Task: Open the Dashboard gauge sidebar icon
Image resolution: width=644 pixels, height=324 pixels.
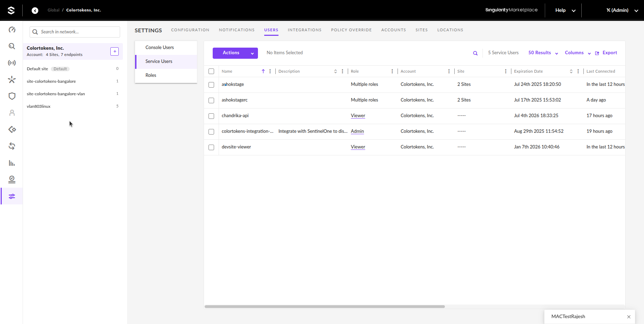Action: pyautogui.click(x=12, y=30)
